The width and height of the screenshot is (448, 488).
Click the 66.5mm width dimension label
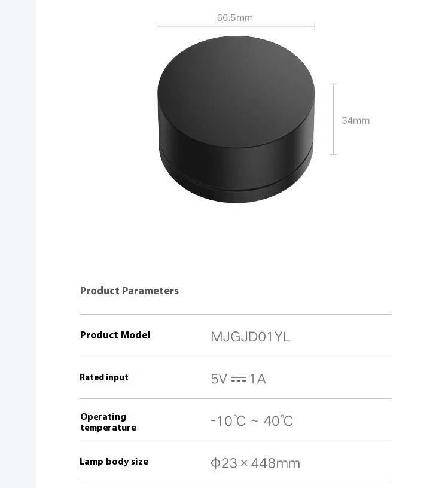[x=234, y=18]
